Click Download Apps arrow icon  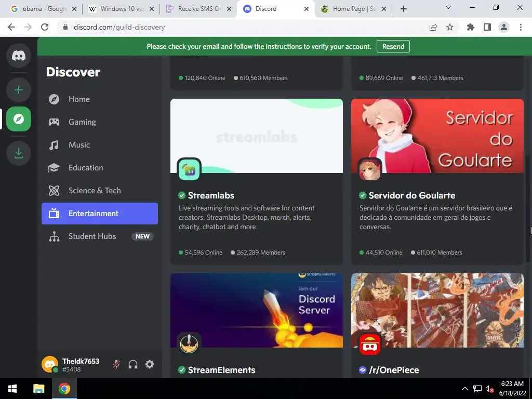point(19,153)
